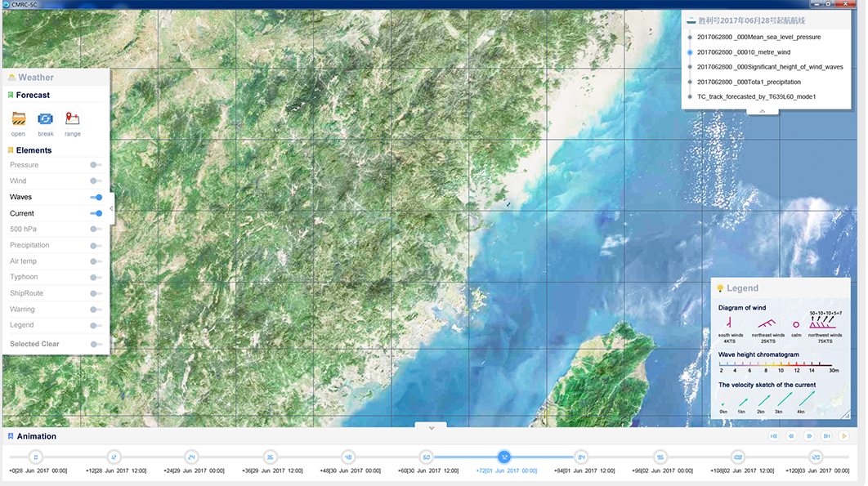Viewport: 868px width, 486px height.
Task: Select TC track forecasted by T639L60 entry
Action: [x=756, y=96]
